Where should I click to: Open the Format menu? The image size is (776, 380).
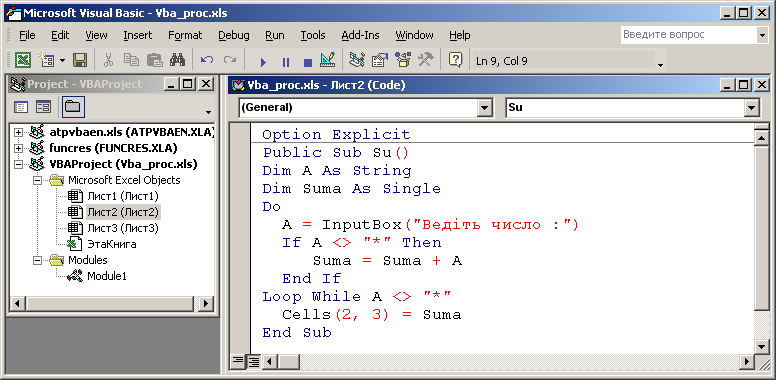click(185, 35)
